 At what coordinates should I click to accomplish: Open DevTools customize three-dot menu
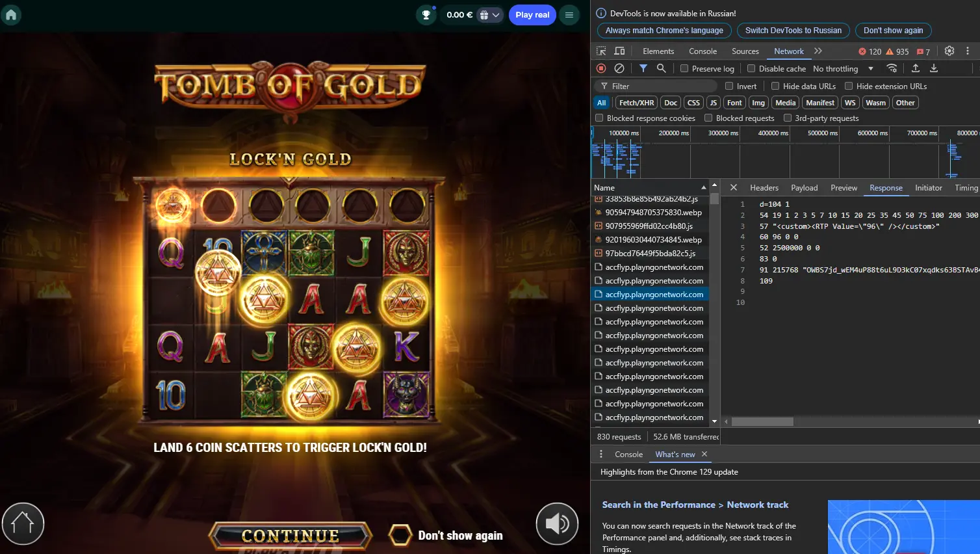(968, 51)
